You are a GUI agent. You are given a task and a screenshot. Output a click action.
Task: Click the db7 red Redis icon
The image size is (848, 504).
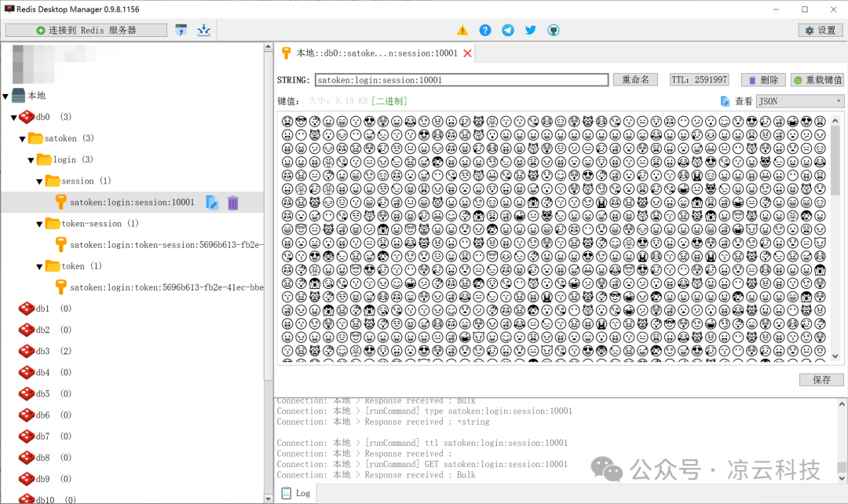[x=27, y=436]
